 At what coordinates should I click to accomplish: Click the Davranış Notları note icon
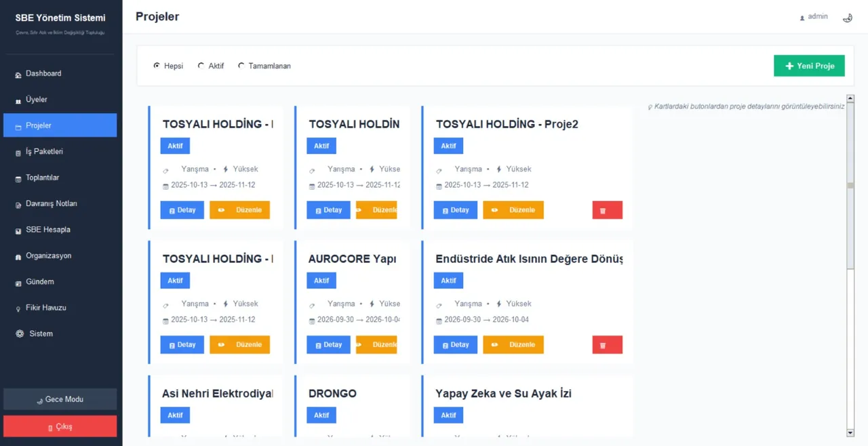pos(18,204)
